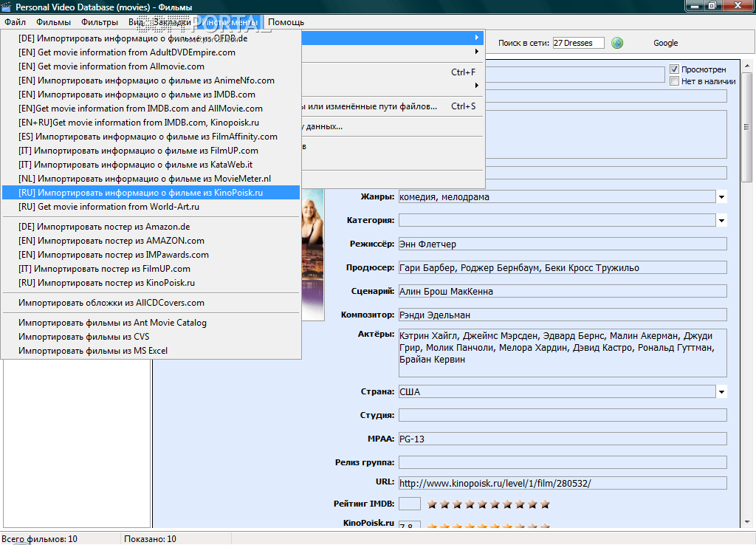Choose import info from FilmUP.com
This screenshot has width=756, height=545.
pyautogui.click(x=151, y=151)
